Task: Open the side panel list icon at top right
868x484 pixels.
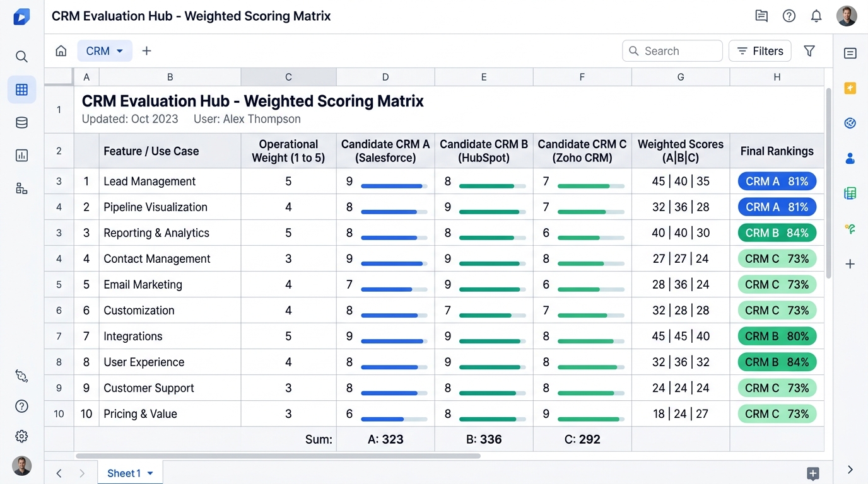Action: [x=850, y=54]
